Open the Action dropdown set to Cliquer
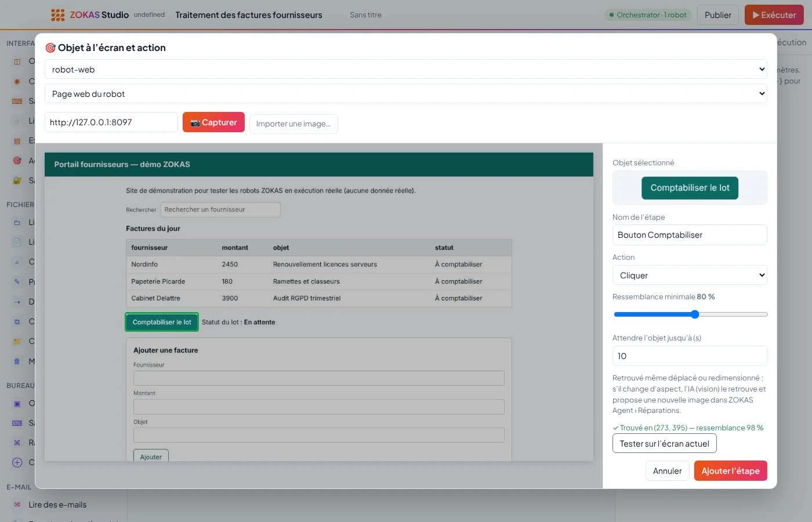This screenshot has height=522, width=812. 690,275
